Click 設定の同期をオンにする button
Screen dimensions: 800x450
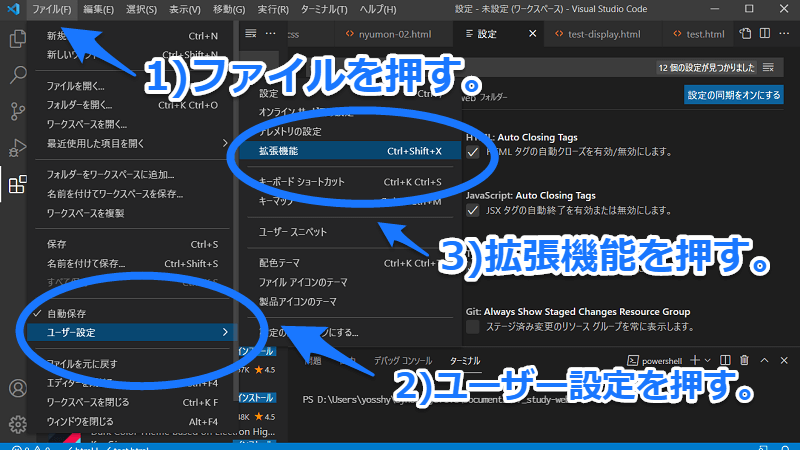point(733,95)
